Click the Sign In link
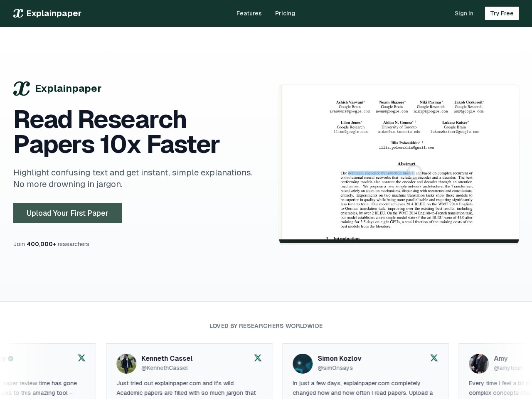The width and height of the screenshot is (532, 399). [x=464, y=13]
